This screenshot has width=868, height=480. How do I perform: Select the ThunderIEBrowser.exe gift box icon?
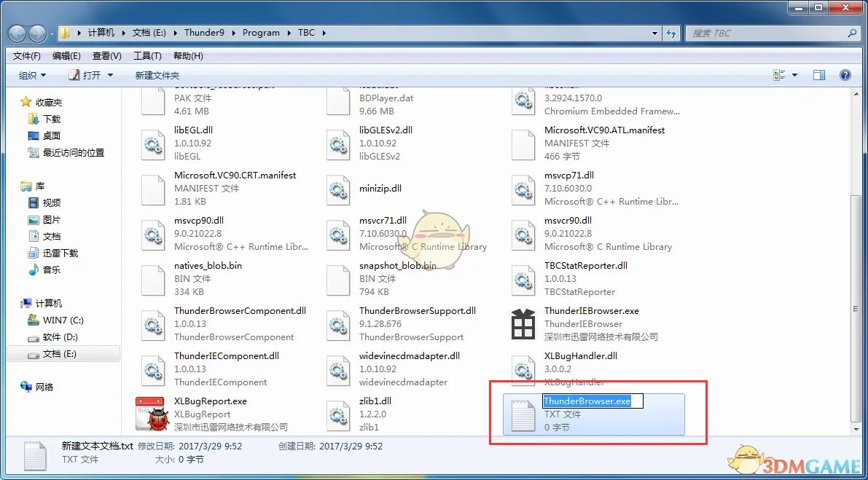point(523,323)
